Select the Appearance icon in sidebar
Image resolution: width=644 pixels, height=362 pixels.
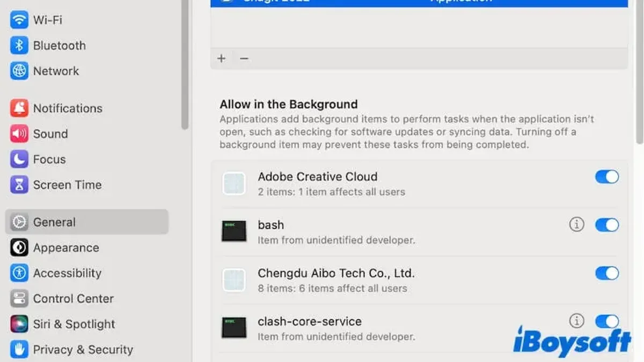pyautogui.click(x=19, y=248)
